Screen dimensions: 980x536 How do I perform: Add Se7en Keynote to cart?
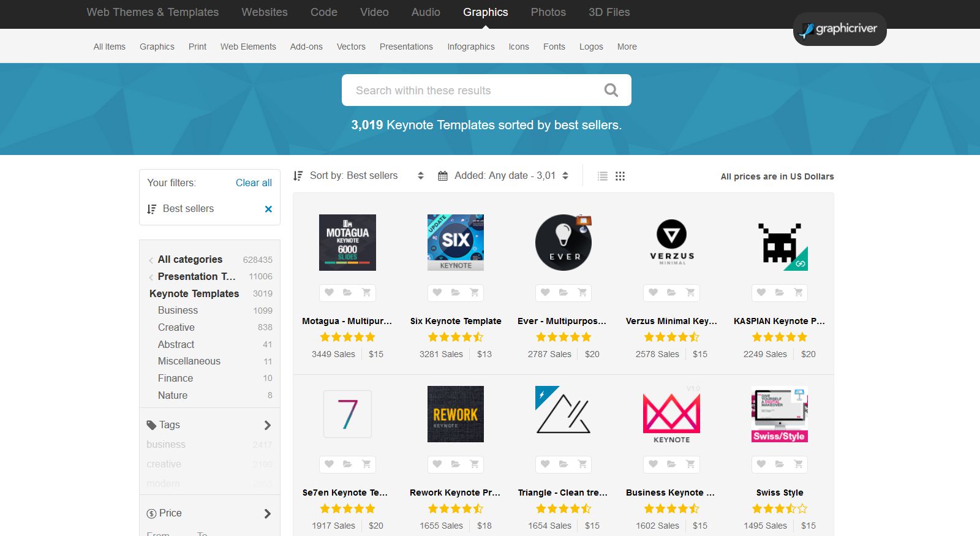click(366, 464)
